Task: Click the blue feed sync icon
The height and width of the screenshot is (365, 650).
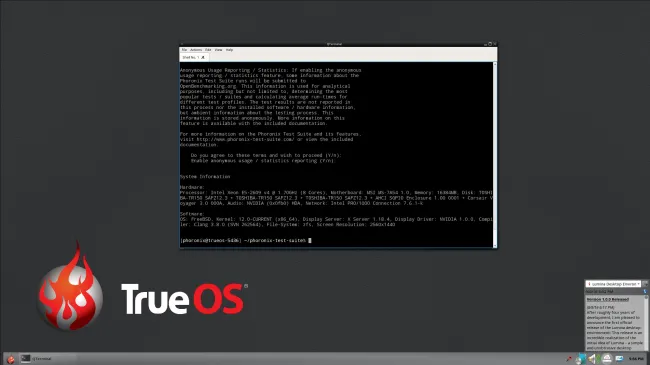Action: point(645,292)
